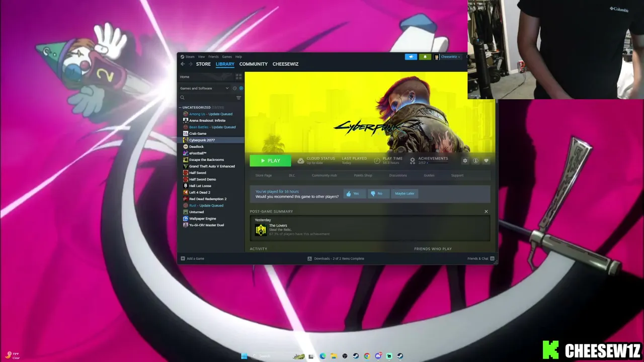Click Add a Game at the bottom
Image resolution: width=644 pixels, height=362 pixels.
click(x=193, y=258)
